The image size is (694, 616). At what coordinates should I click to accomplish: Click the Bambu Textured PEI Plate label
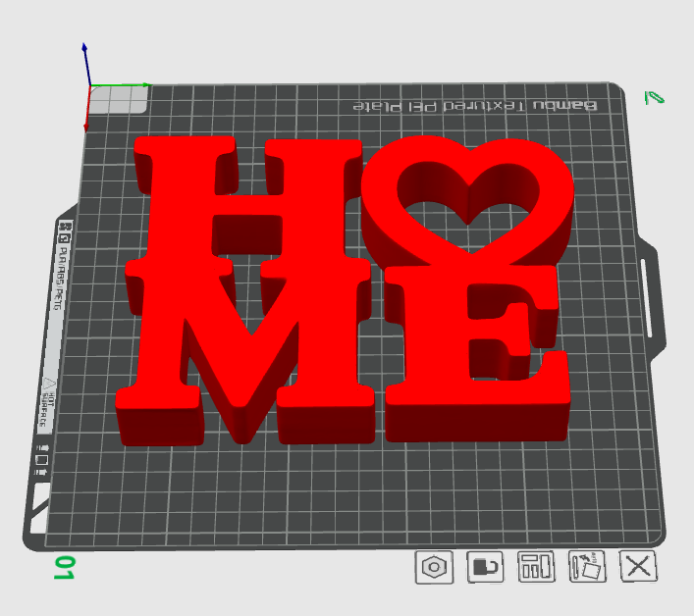pyautogui.click(x=475, y=106)
